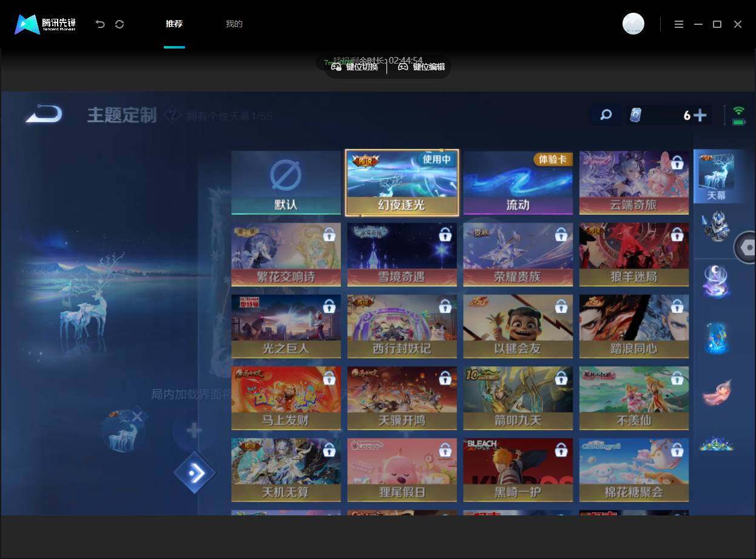
Task: Select the 云端奇旅 theme card
Action: [x=634, y=183]
